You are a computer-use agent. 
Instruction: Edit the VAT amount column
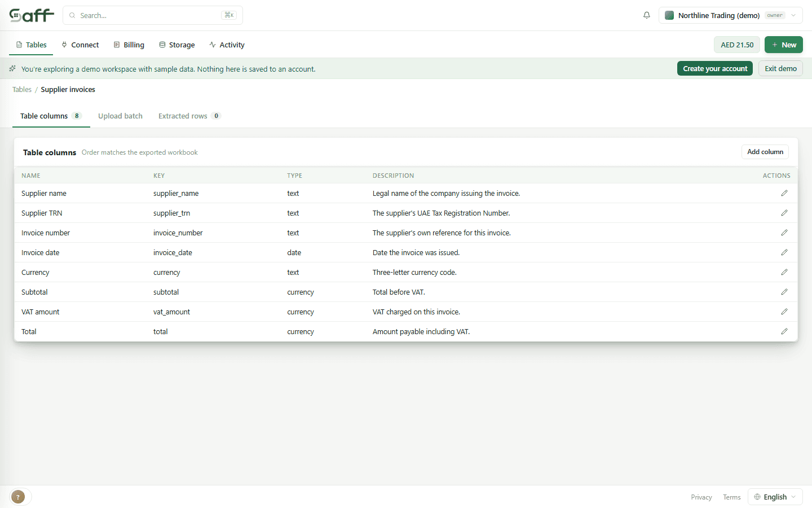[x=784, y=312]
